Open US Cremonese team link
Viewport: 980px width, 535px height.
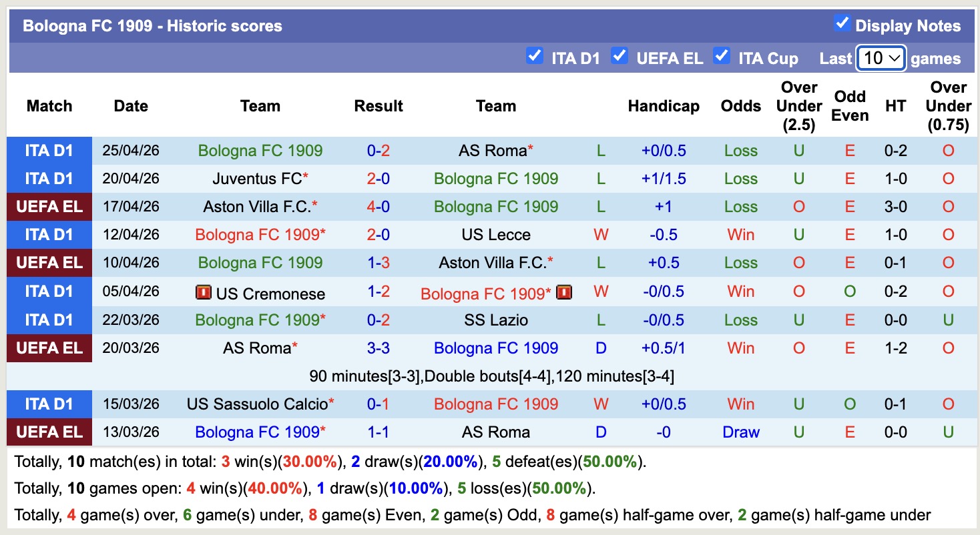pos(270,294)
